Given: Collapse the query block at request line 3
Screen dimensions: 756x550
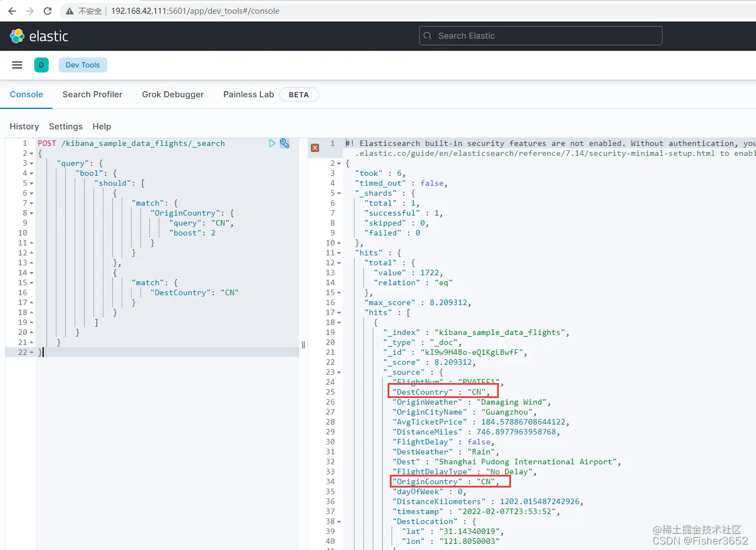Looking at the screenshot, I should coord(32,164).
